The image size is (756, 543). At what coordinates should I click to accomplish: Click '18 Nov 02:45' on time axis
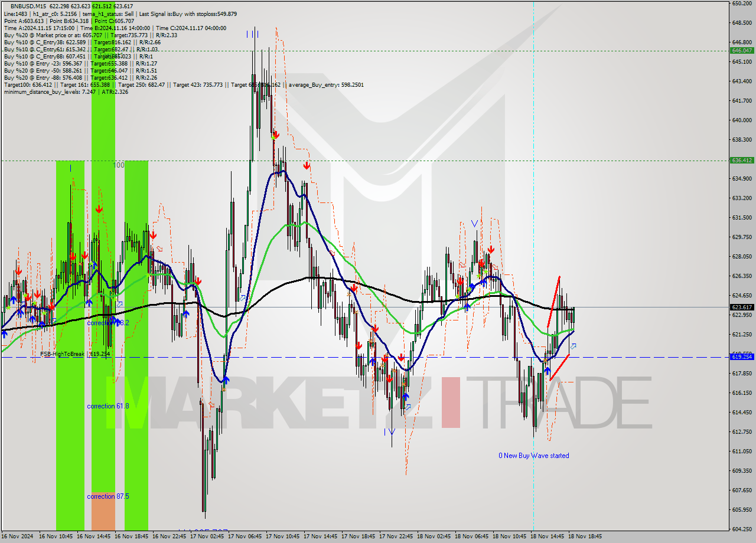point(434,537)
